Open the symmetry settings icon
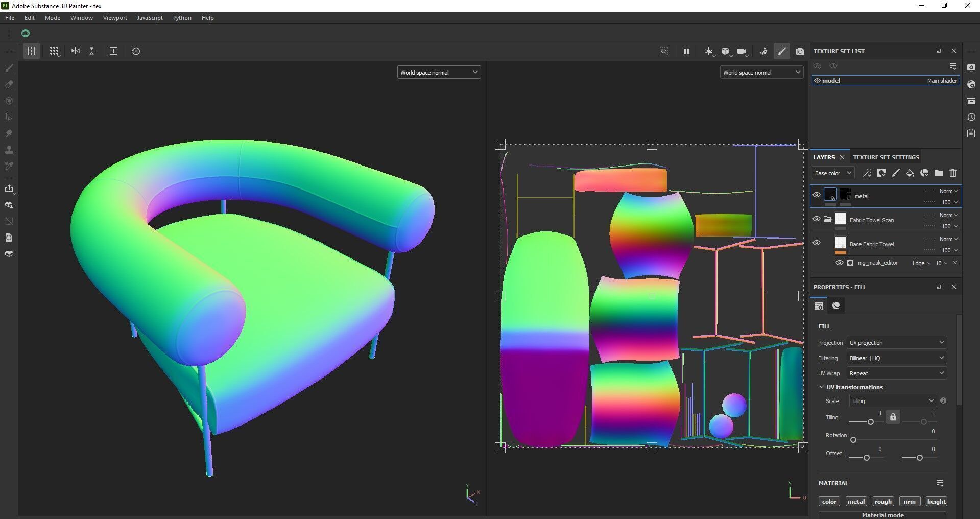The image size is (980, 519). 708,51
